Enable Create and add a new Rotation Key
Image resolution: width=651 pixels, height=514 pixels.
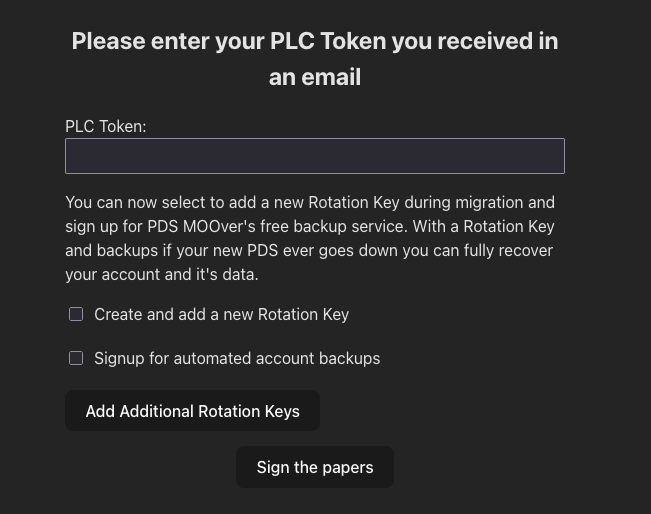coord(76,314)
